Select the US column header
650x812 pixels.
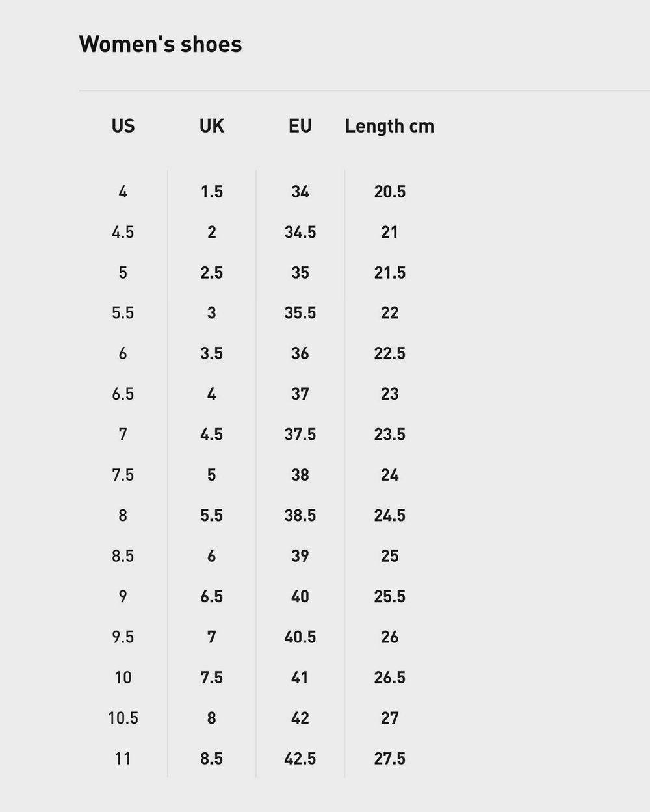coord(123,125)
